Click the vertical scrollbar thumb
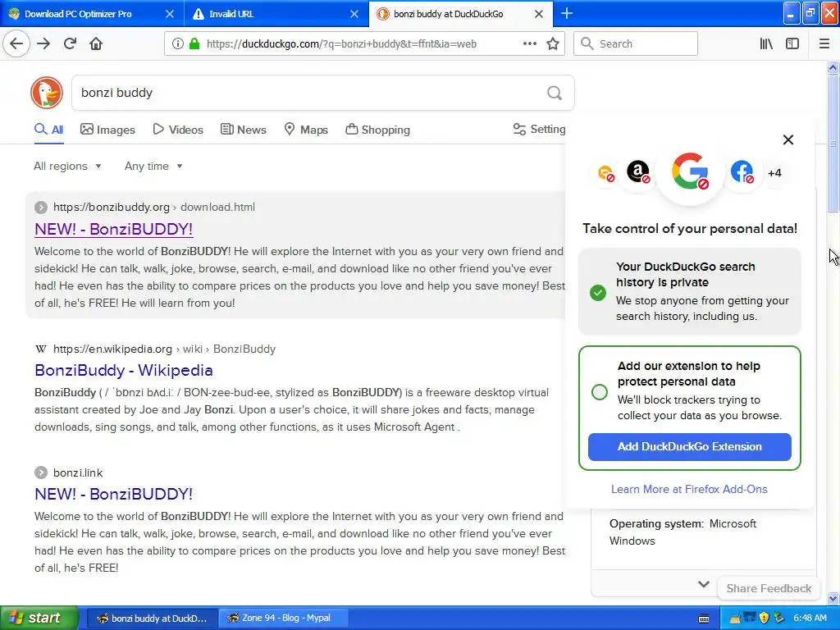Screen dimensions: 840x630 click(833, 144)
